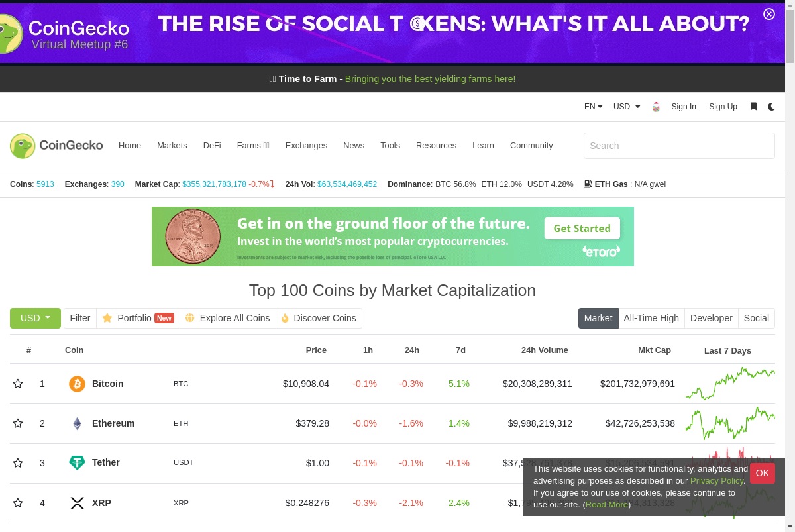The image size is (795, 532).
Task: Focus the Search input field
Action: [679, 146]
